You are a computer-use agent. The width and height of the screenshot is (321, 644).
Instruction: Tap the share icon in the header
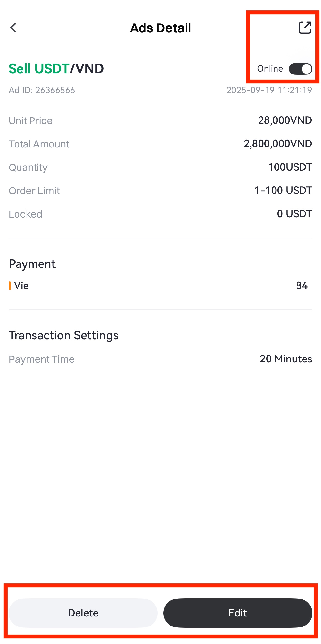pos(304,28)
